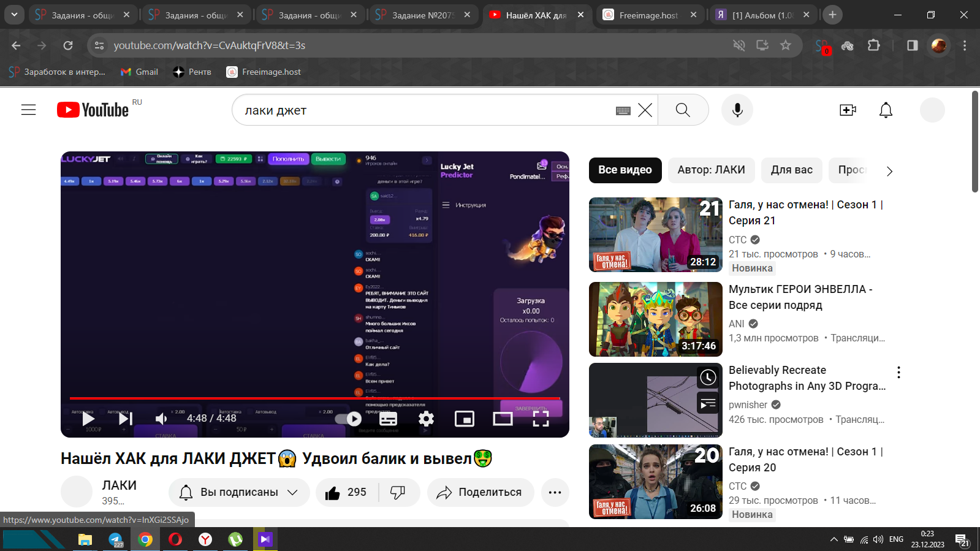Toggle autoplay switch in player
The image size is (980, 551).
[348, 419]
